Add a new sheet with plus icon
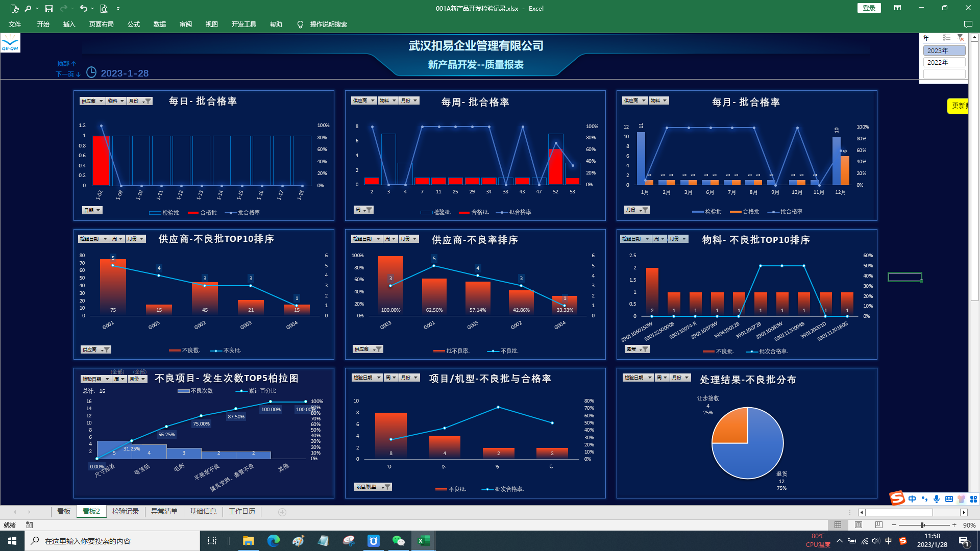 pyautogui.click(x=282, y=512)
